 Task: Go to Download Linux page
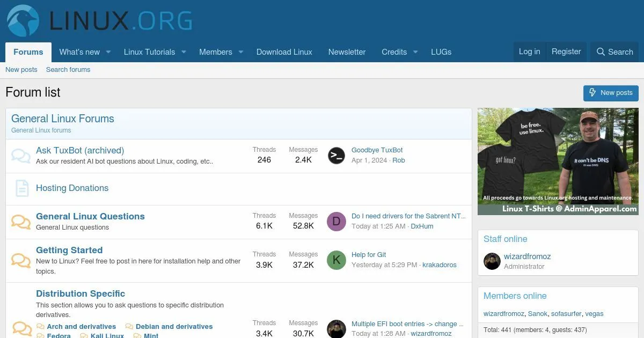284,52
